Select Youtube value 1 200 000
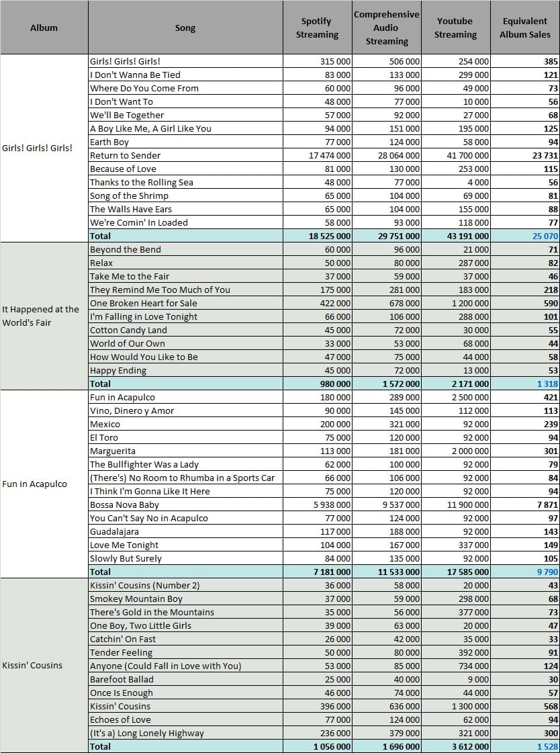Viewport: 560px width, 753px height. (455, 303)
